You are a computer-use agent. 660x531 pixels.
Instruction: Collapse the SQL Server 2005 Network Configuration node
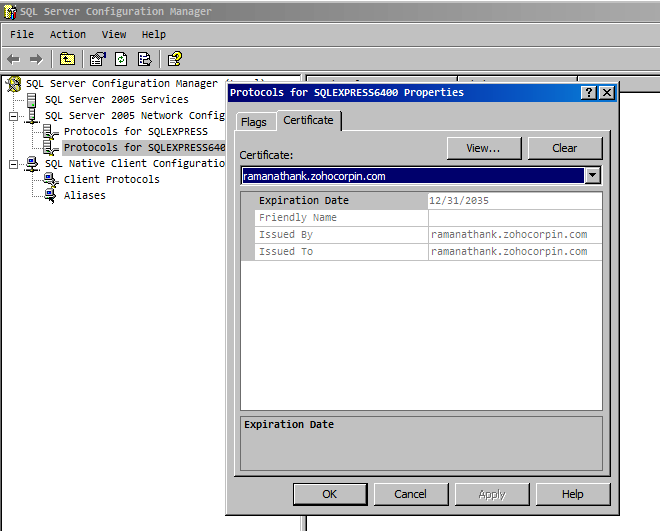[14, 116]
